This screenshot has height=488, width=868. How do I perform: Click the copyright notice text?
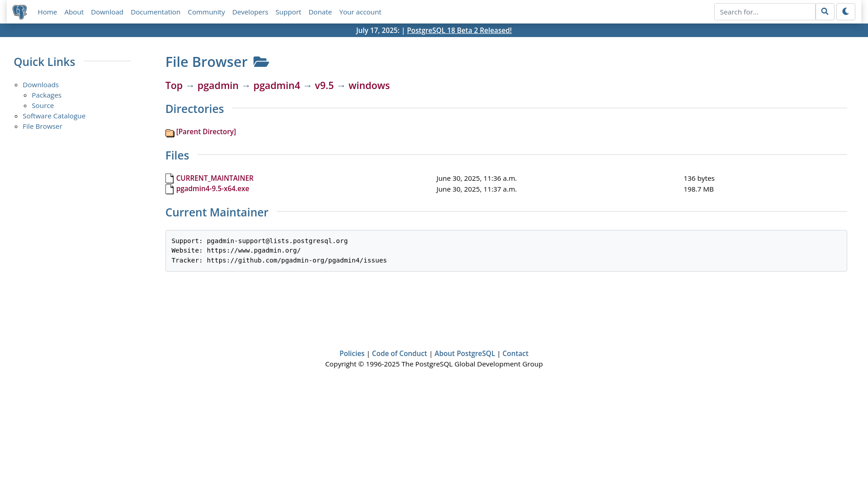[434, 364]
